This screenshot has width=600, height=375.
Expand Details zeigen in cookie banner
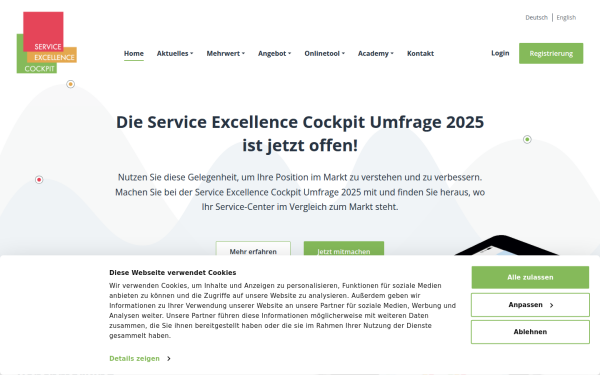tap(140, 359)
